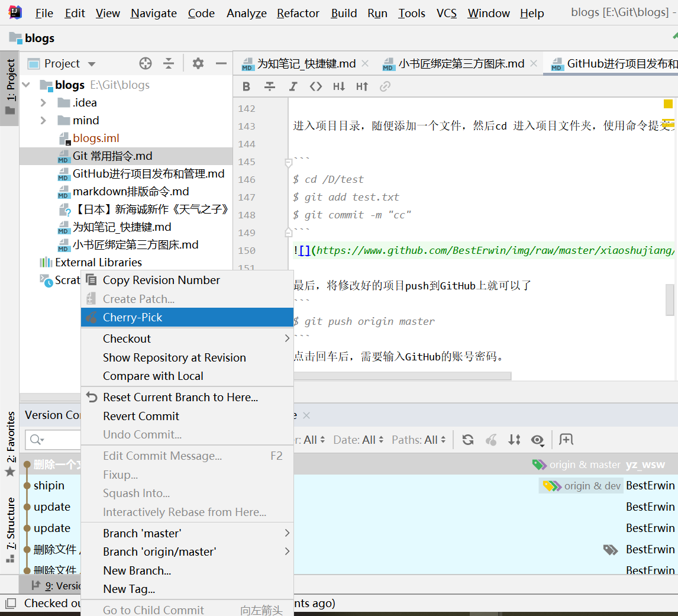Viewport: 678px width, 616px height.
Task: Apply bold formatting in markdown toolbar
Action: coord(247,86)
